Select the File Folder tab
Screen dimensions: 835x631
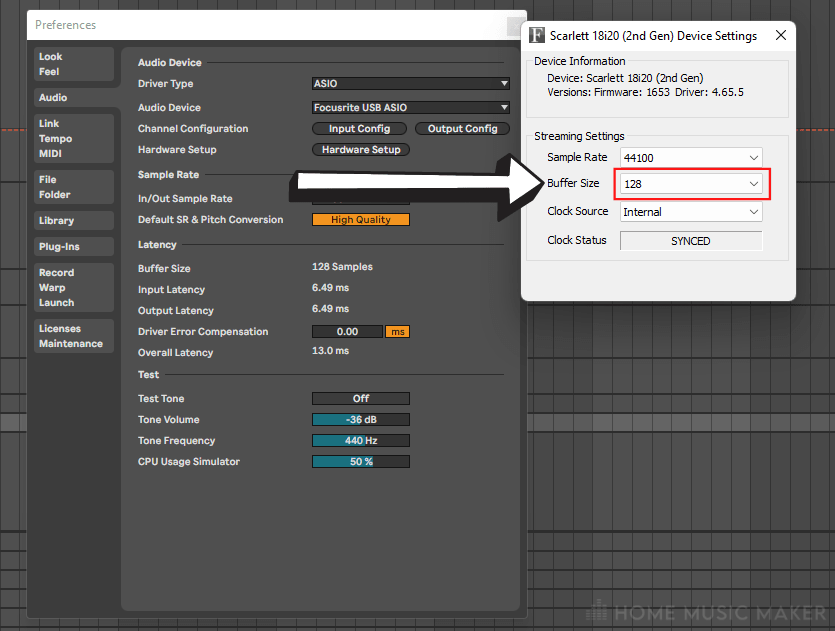click(73, 187)
